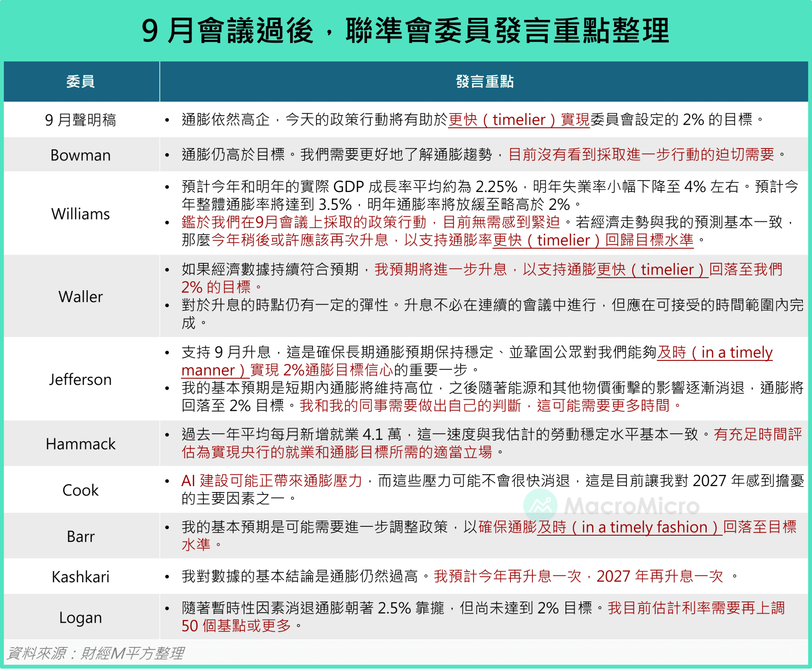Select the Williams row label

[x=80, y=214]
